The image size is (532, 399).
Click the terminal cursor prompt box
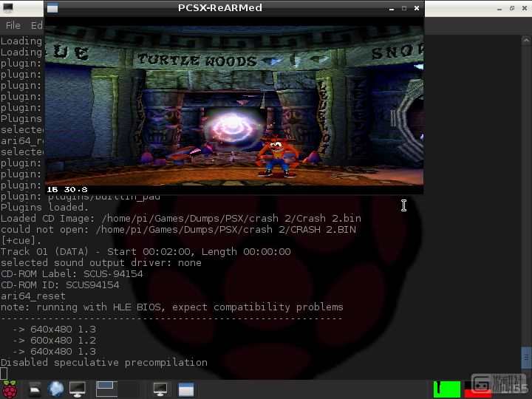(4, 374)
